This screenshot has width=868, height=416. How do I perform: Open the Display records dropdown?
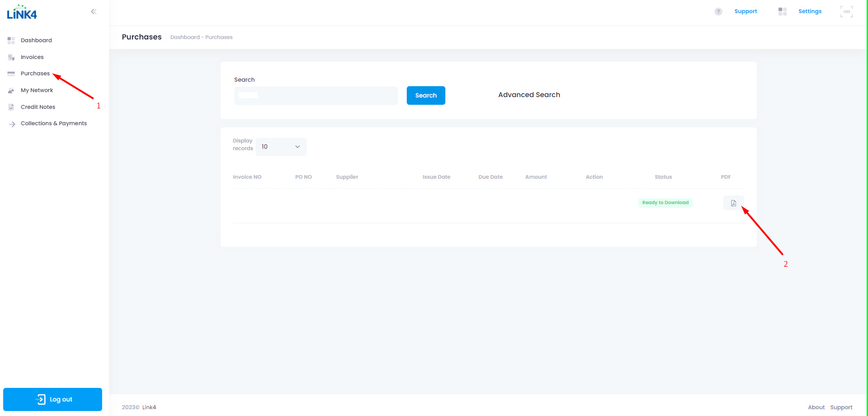point(281,147)
